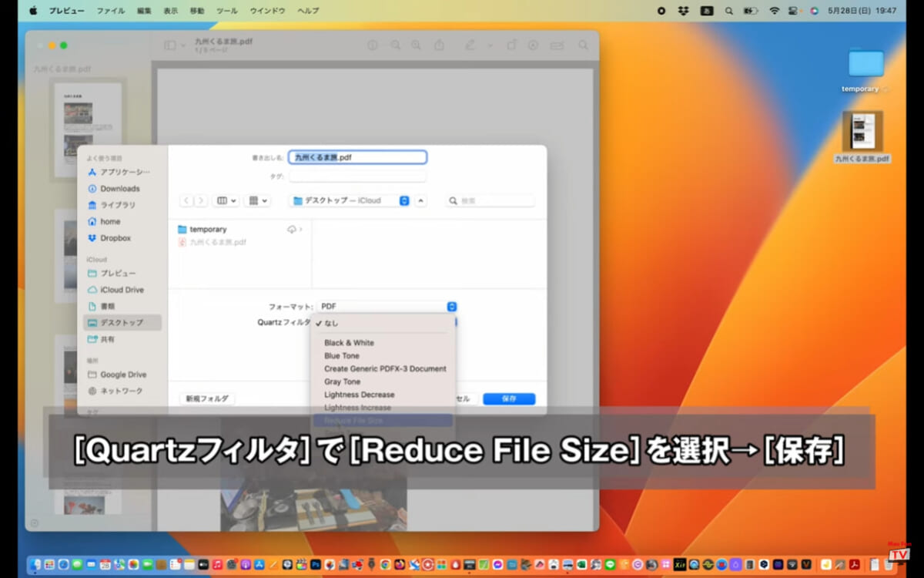The width and height of the screenshot is (924, 578).
Task: Go forward with the right arrow in save dialog
Action: point(200,200)
